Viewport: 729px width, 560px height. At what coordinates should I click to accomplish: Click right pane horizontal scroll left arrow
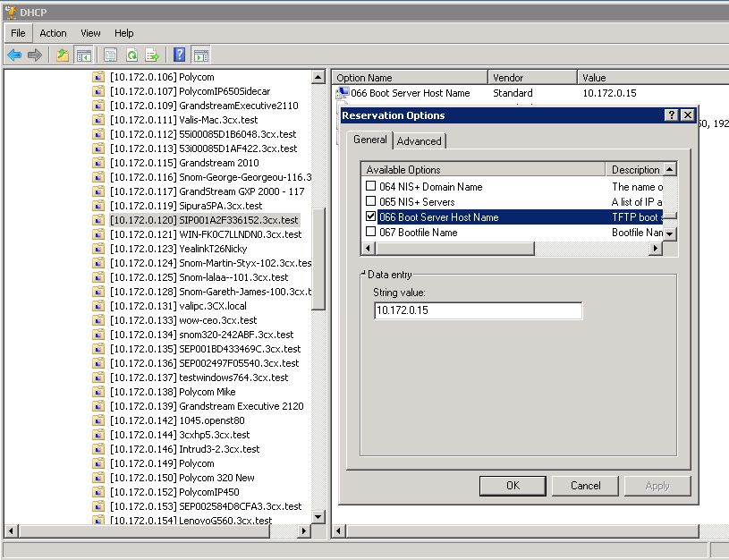coord(339,530)
